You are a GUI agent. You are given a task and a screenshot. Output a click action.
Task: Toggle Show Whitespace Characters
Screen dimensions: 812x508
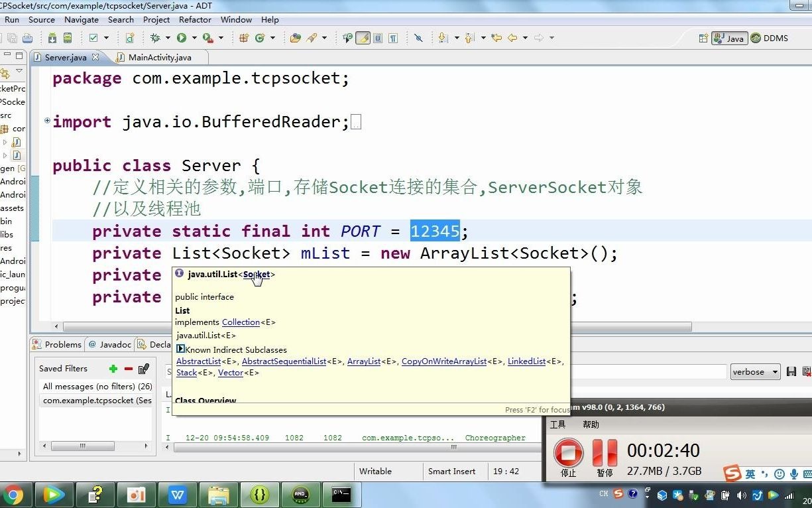click(x=392, y=38)
